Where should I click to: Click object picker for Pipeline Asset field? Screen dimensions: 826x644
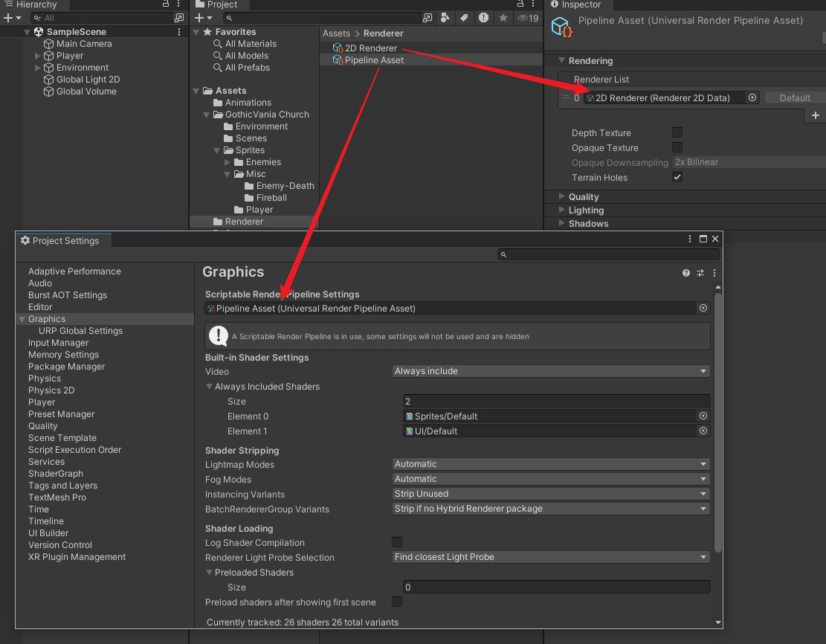click(x=703, y=309)
